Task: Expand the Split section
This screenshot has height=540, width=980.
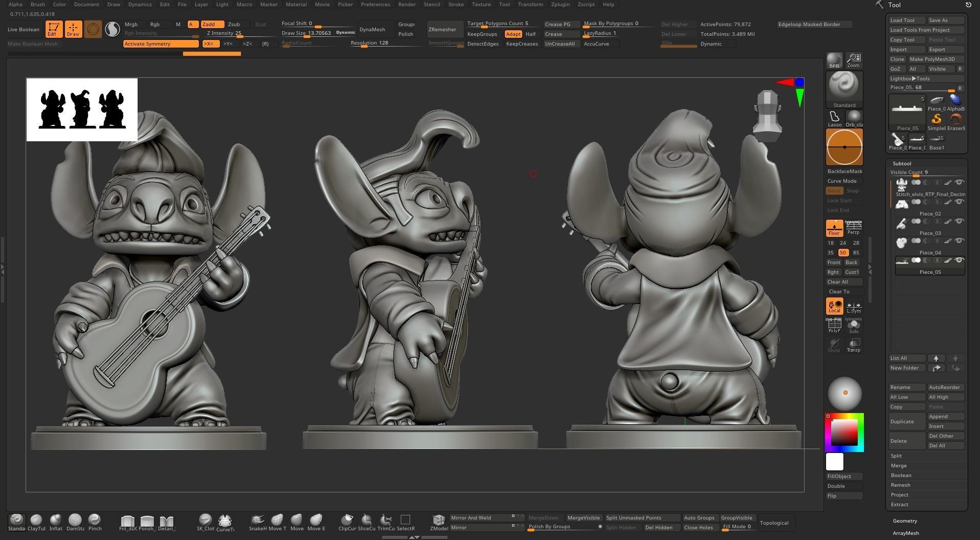Action: [896, 456]
